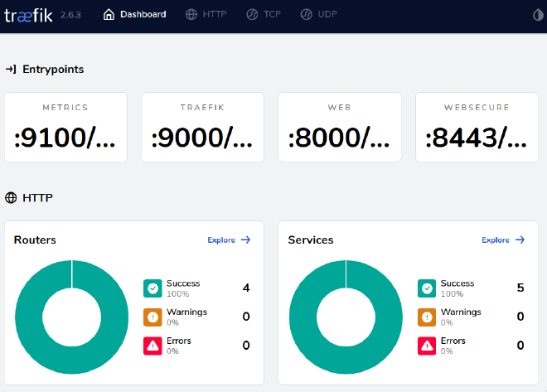547x392 pixels.
Task: Click the Dashboard home icon
Action: (109, 14)
